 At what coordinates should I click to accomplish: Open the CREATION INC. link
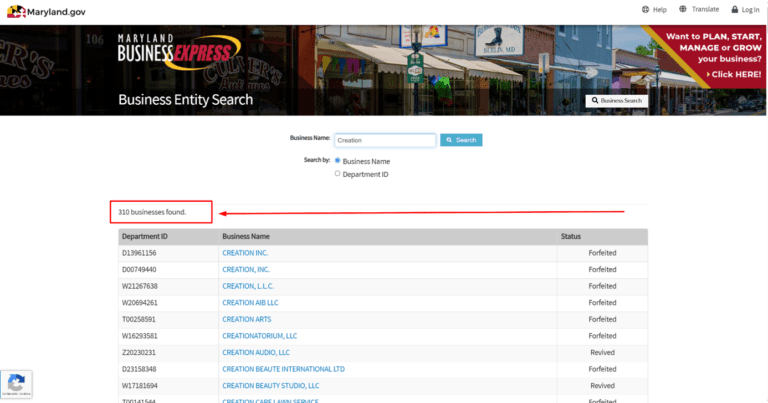click(x=245, y=253)
